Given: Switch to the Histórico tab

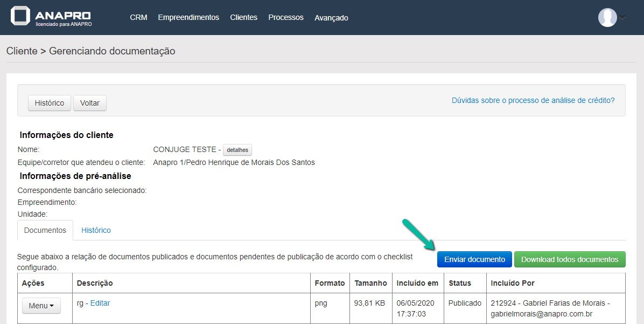Looking at the screenshot, I should point(96,230).
